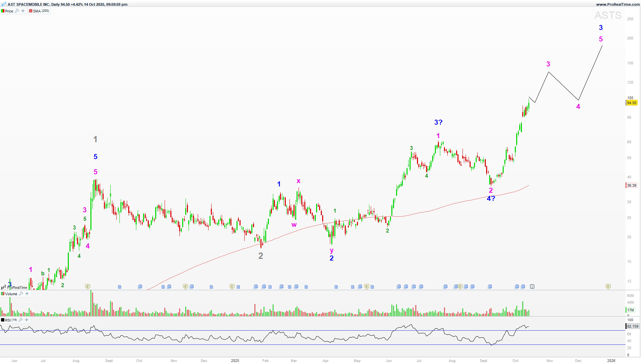Click the plus icon beside RSI (14)
This screenshot has height=364, width=641.
pyautogui.click(x=27, y=320)
